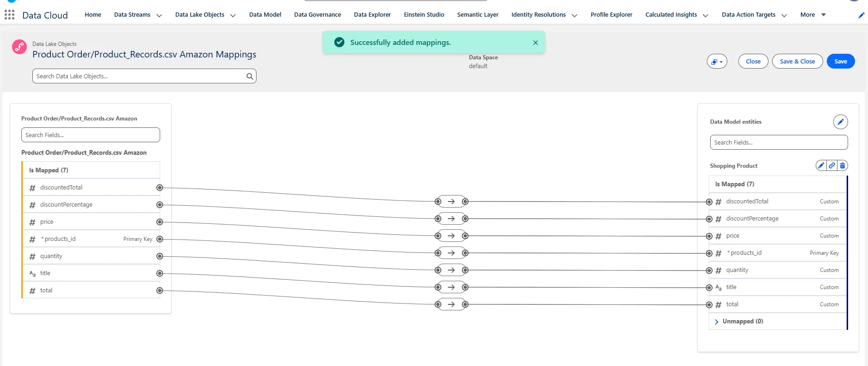
Task: Open the More navigation dropdown
Action: tap(813, 15)
